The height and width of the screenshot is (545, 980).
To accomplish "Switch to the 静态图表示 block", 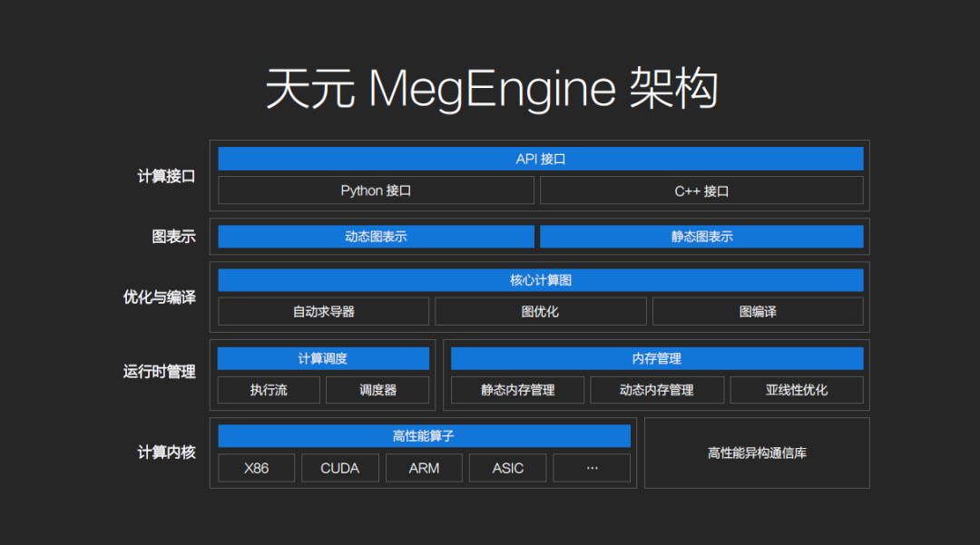I will click(x=701, y=237).
